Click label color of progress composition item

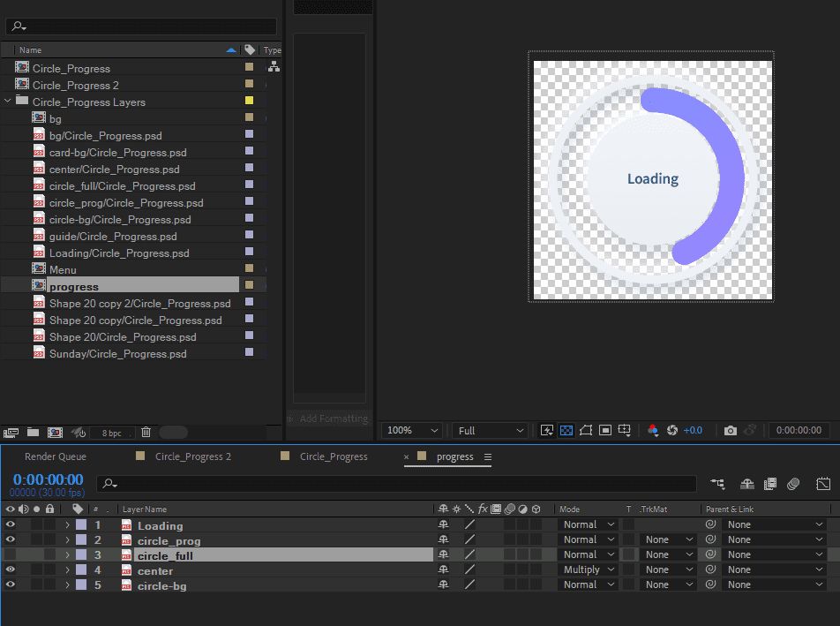pos(249,284)
